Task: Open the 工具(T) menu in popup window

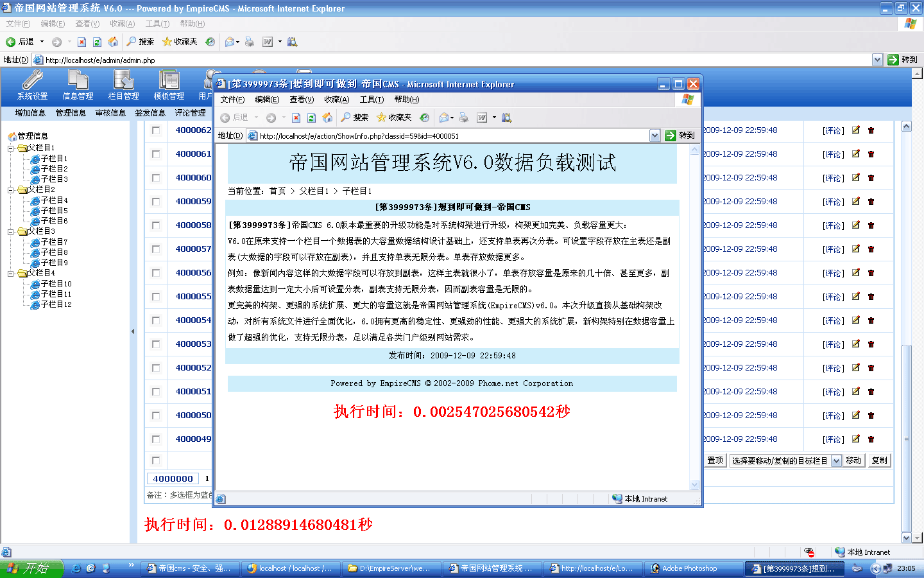Action: point(372,100)
